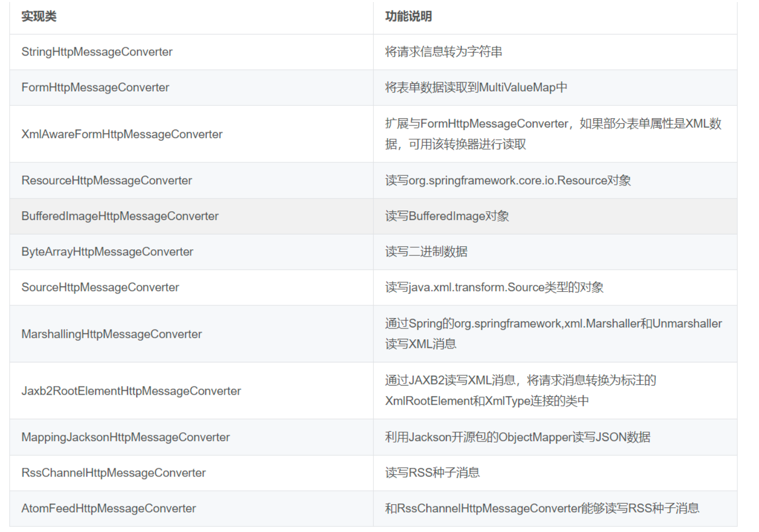759x532 pixels.
Task: Click the 实现类 column header
Action: [39, 16]
